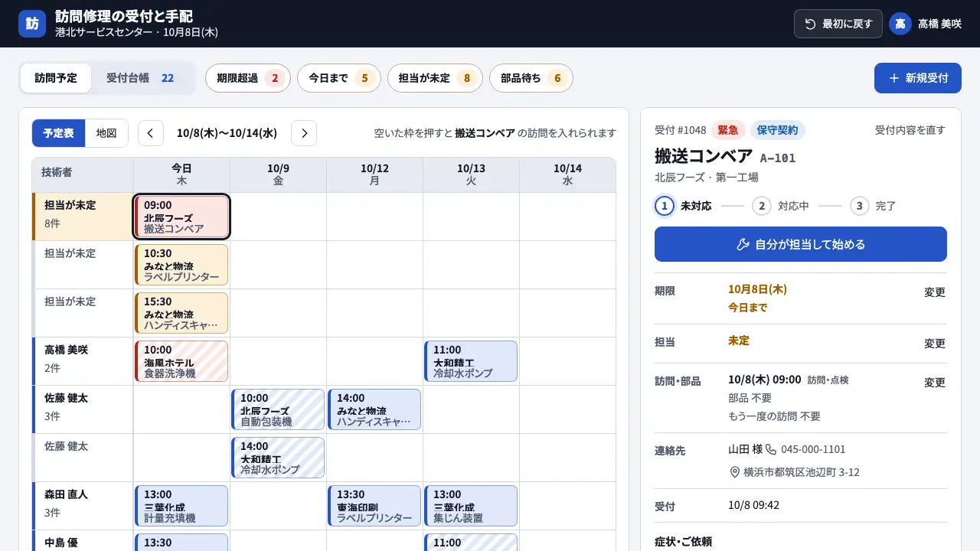Select step 3 完了 in progress

click(x=873, y=206)
